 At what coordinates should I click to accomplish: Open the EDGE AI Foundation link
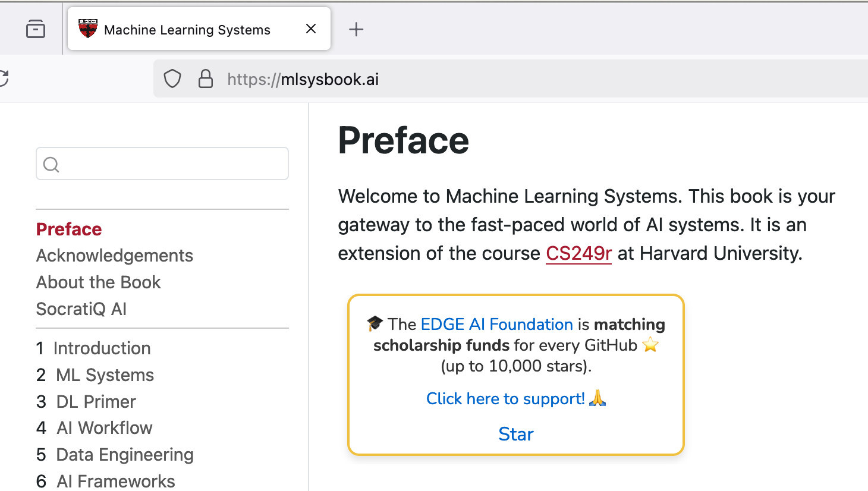click(496, 325)
